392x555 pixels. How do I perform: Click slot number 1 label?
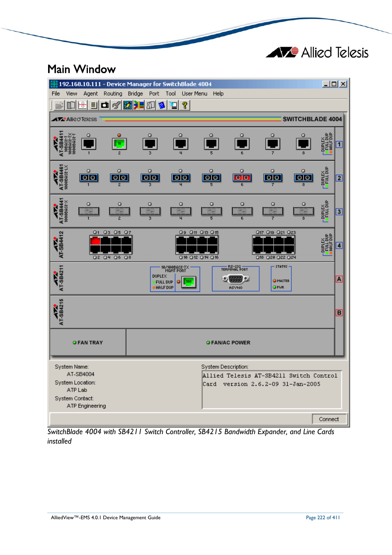tap(339, 144)
